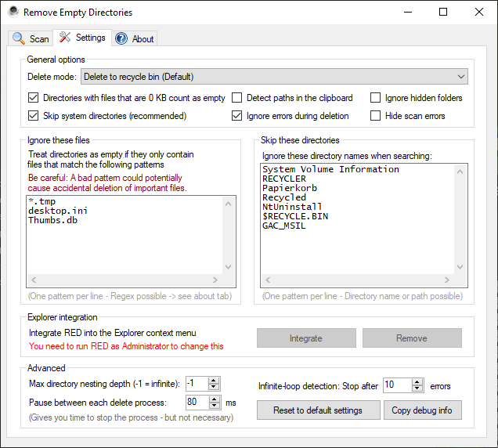Enable Ignore hidden folders
Image resolution: width=498 pixels, height=448 pixels.
point(375,98)
